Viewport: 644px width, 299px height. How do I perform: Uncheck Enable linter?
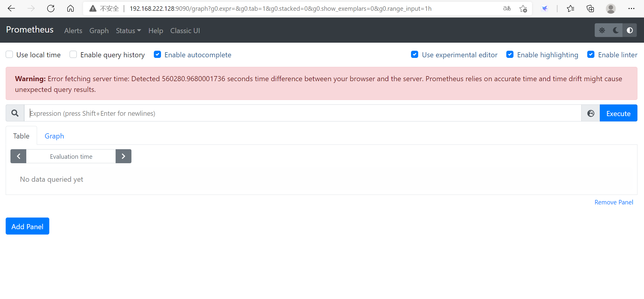coord(591,54)
